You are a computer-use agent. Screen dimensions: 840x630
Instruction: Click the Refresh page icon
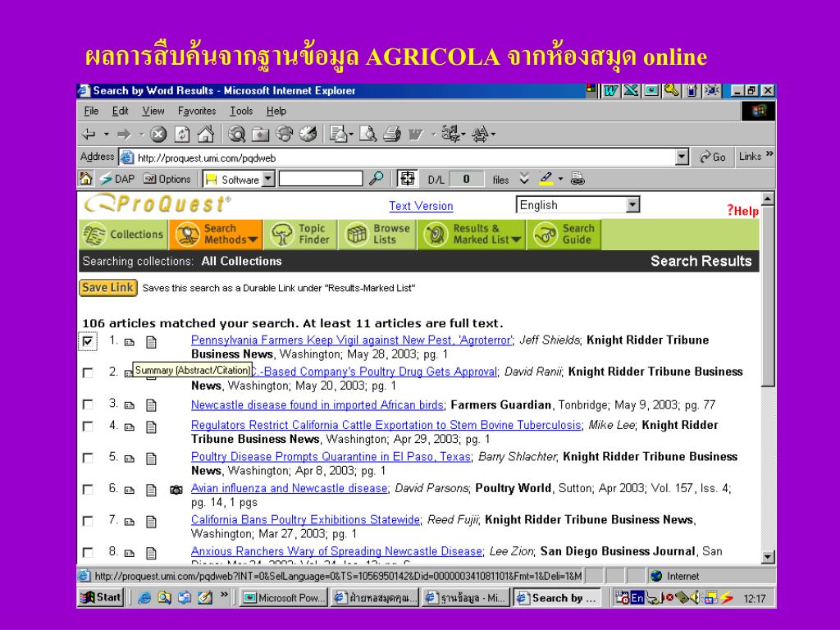[182, 134]
